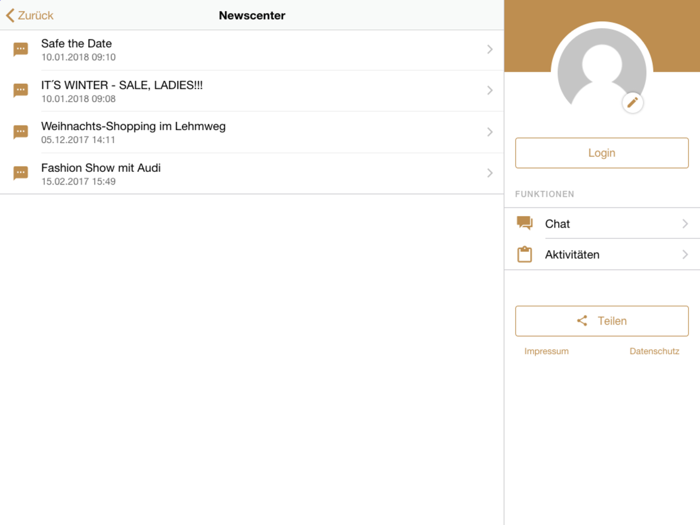Go back with the Zurück button

(29, 16)
